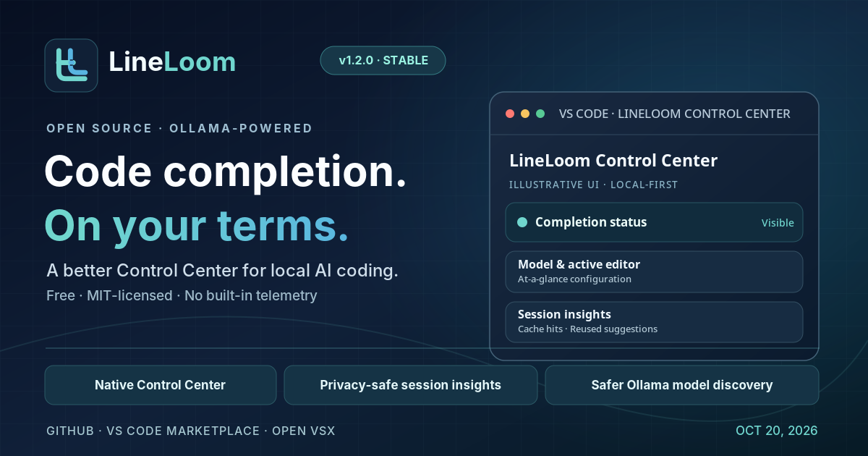Image resolution: width=868 pixels, height=456 pixels.
Task: Click the Safer Ollama model discovery pill
Action: coord(681,385)
